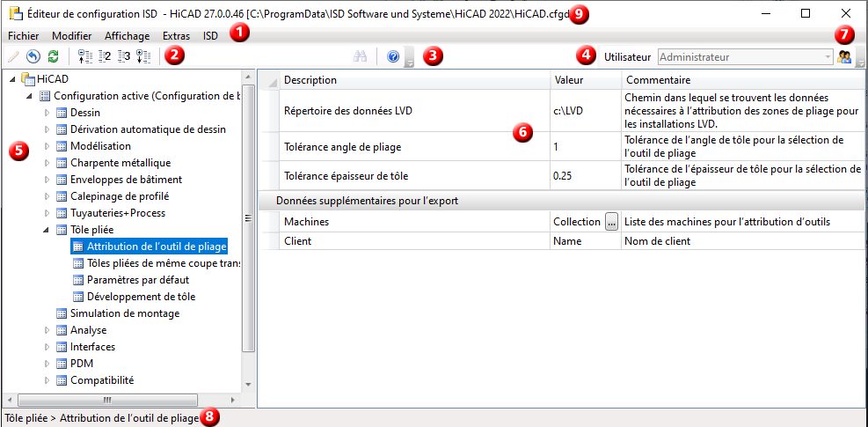
Task: Open the Modifier menu
Action: click(x=72, y=36)
